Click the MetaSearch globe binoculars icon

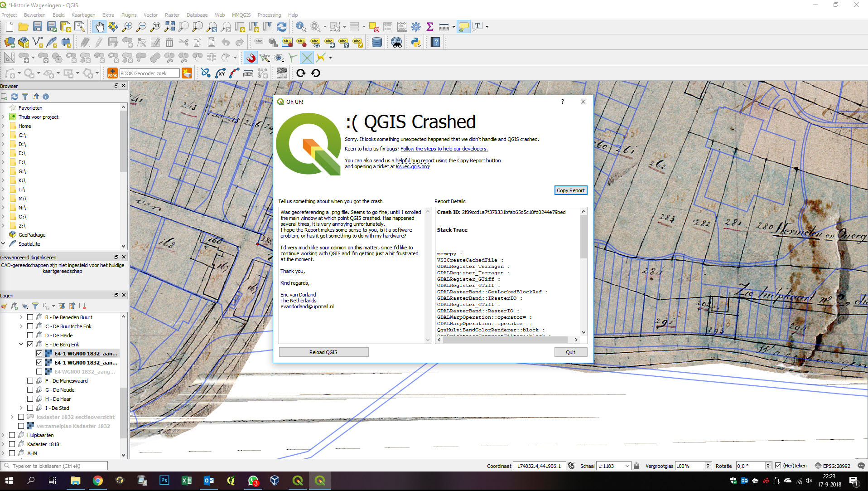point(396,43)
